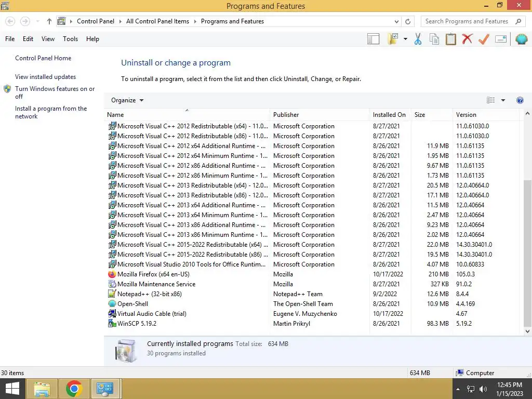The height and width of the screenshot is (399, 532).
Task: Click the Refresh button in address bar
Action: tap(408, 21)
